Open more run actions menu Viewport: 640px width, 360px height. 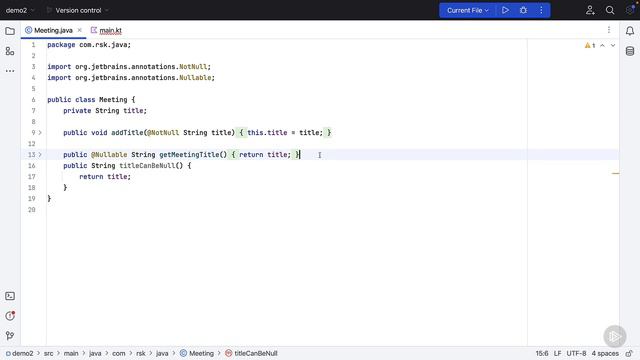click(x=541, y=10)
